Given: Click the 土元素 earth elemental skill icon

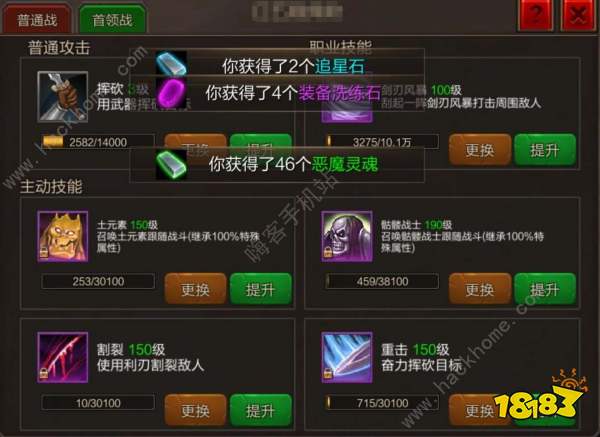Looking at the screenshot, I should (63, 236).
